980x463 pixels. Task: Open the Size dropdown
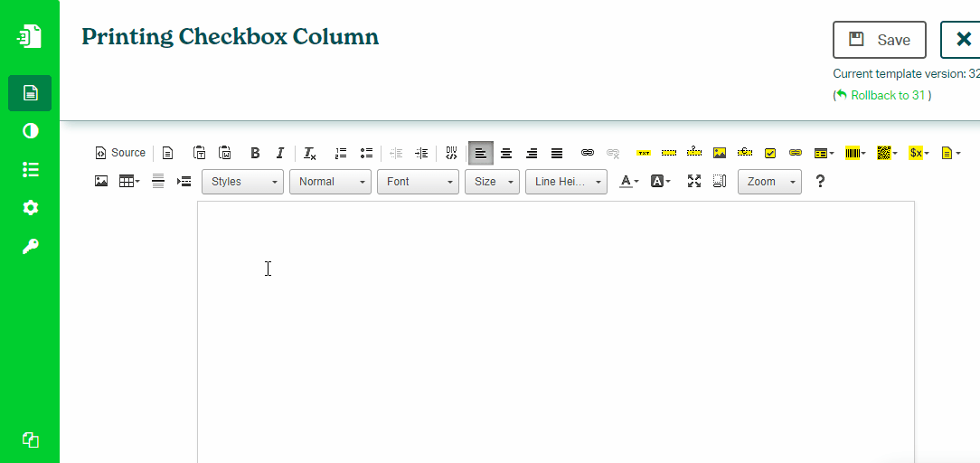click(x=492, y=182)
